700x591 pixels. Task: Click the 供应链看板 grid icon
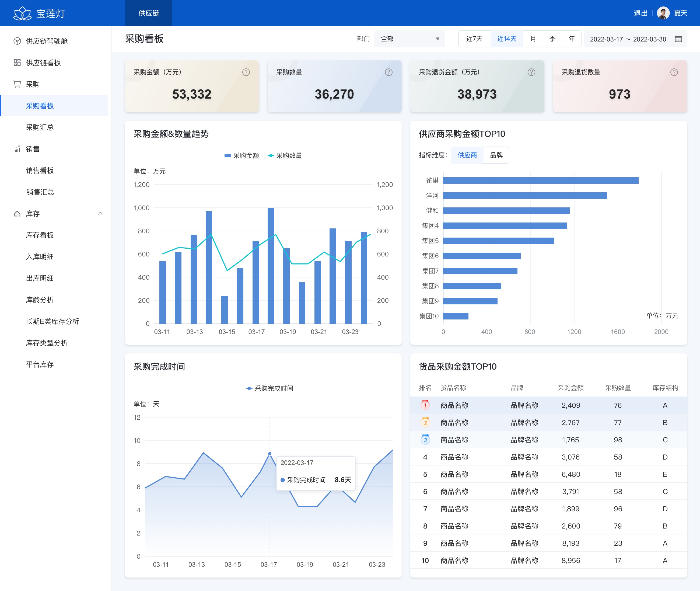17,63
